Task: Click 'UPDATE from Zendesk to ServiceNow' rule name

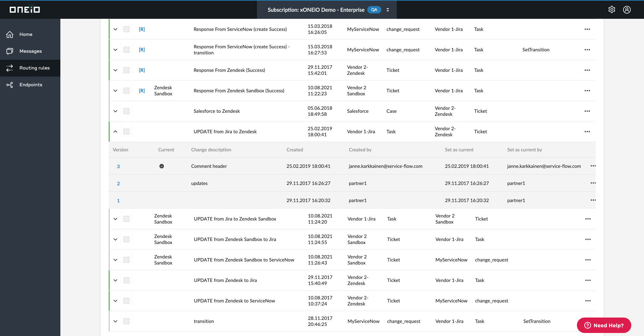Action: tap(234, 301)
